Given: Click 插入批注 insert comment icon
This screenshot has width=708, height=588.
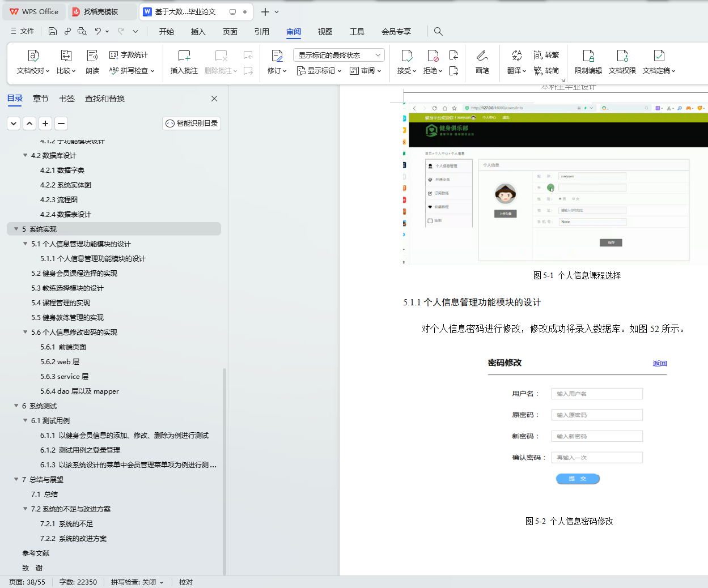Looking at the screenshot, I should click(184, 56).
